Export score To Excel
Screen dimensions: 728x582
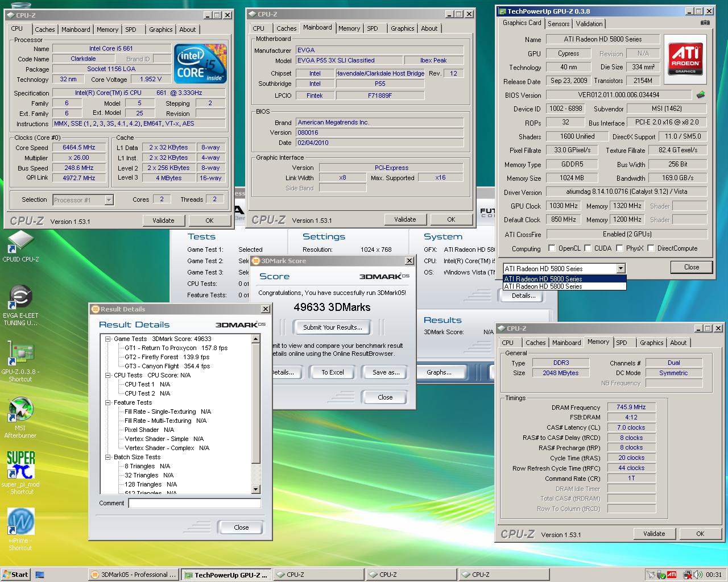[333, 372]
